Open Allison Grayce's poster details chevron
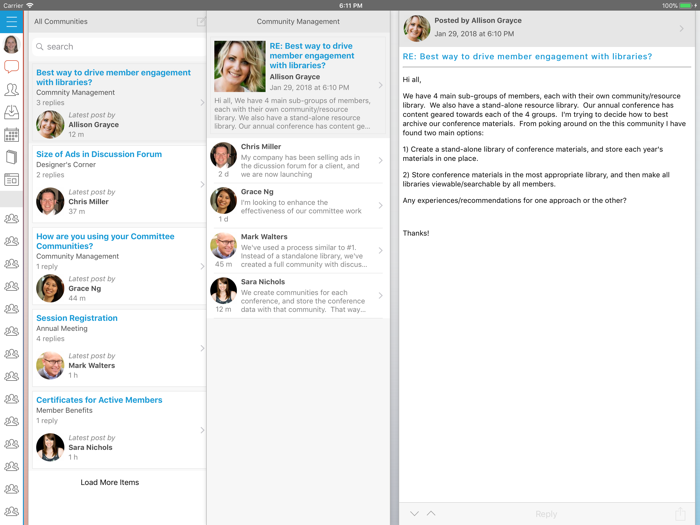 pos(681,29)
